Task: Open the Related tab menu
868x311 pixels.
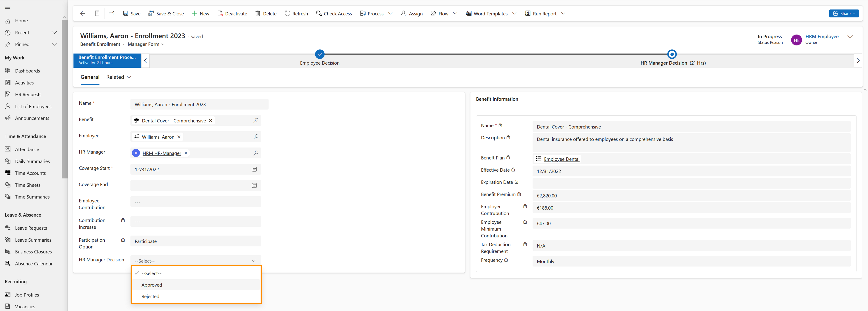Action: 118,77
